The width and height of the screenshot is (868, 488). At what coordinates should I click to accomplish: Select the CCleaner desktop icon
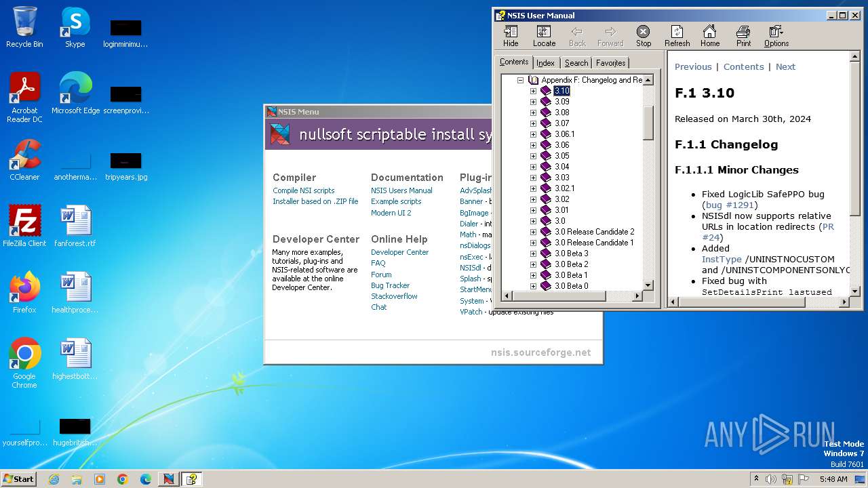coord(24,160)
